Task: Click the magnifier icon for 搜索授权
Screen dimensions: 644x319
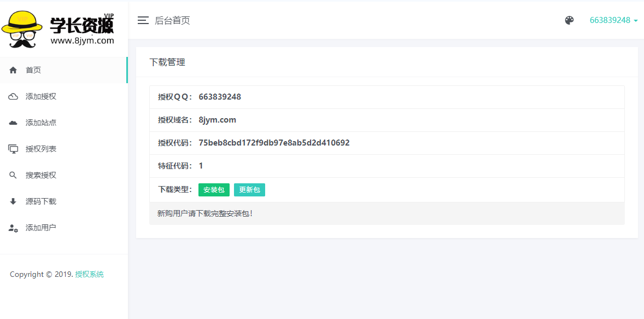Action: (13, 175)
